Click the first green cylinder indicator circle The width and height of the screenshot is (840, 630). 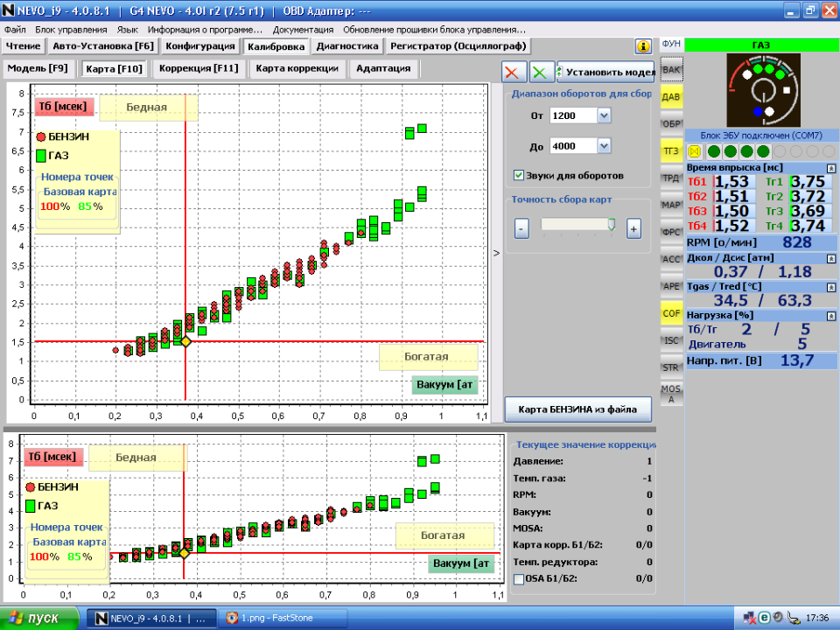713,151
